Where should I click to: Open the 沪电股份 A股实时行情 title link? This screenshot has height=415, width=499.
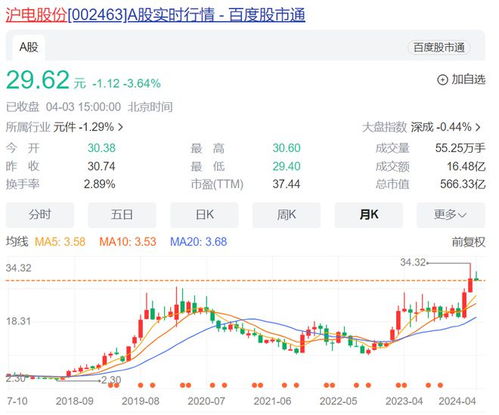pos(155,15)
